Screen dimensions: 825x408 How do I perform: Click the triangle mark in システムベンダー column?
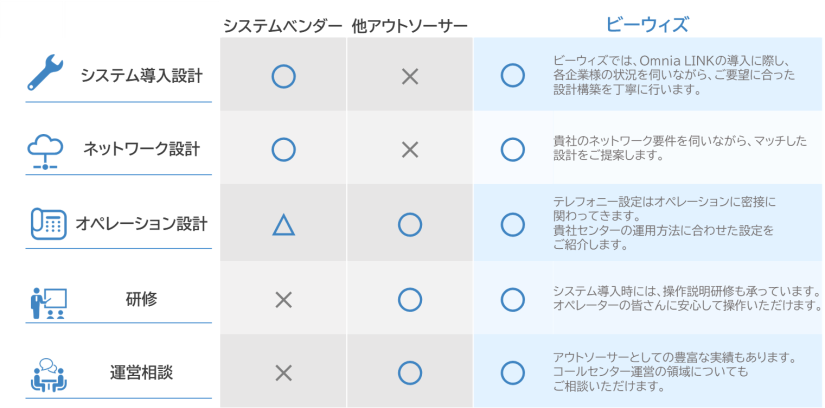[283, 225]
